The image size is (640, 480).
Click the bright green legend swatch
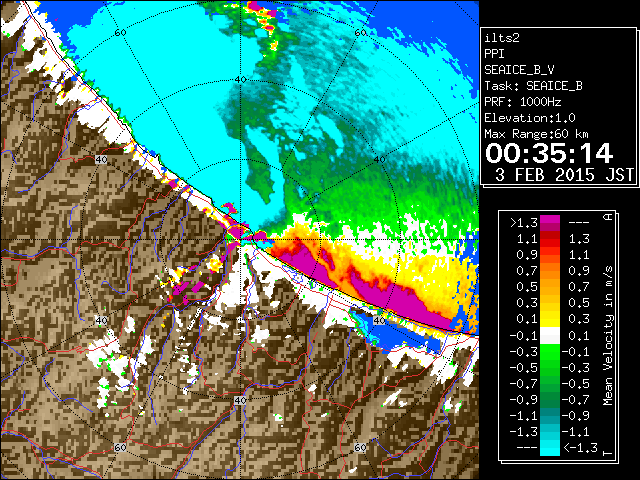(550, 352)
